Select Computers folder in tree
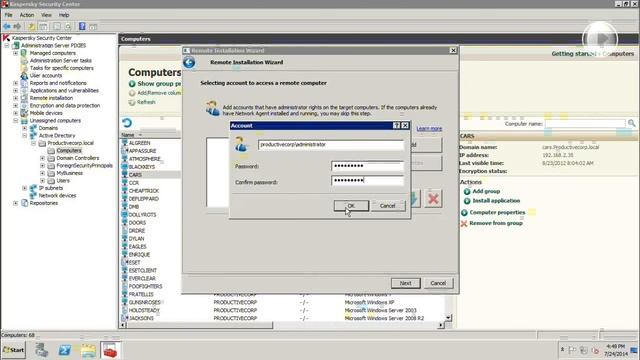Screen dimensions: 640x360 [69, 151]
